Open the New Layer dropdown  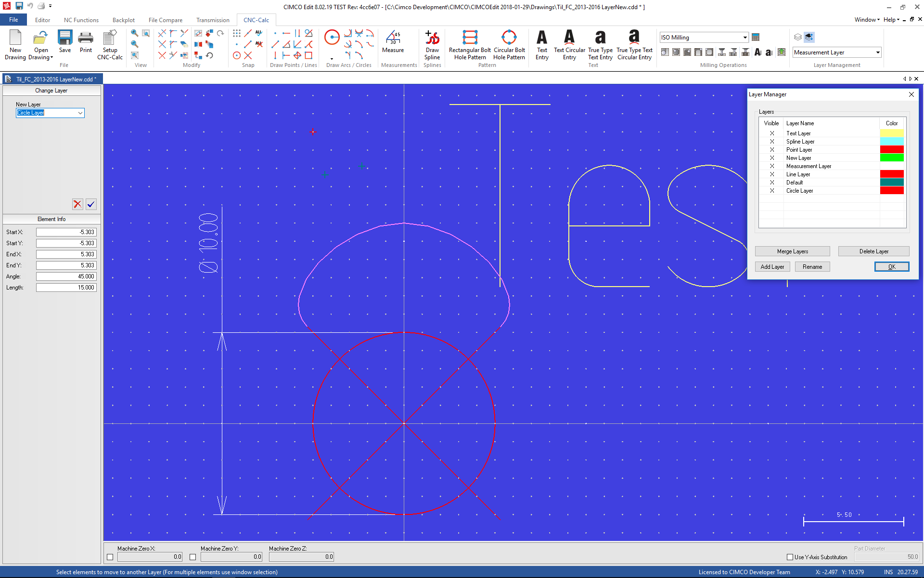click(80, 113)
